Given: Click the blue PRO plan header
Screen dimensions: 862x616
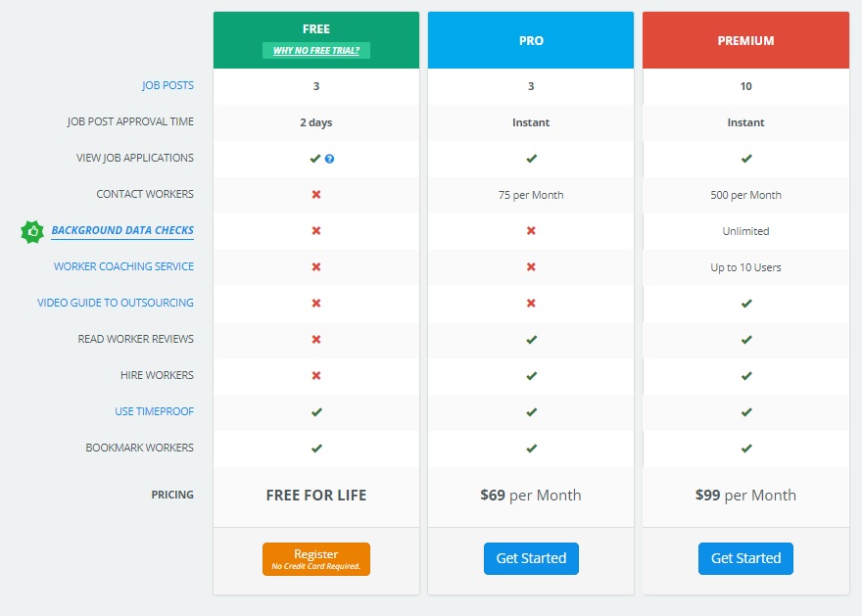Looking at the screenshot, I should point(531,40).
